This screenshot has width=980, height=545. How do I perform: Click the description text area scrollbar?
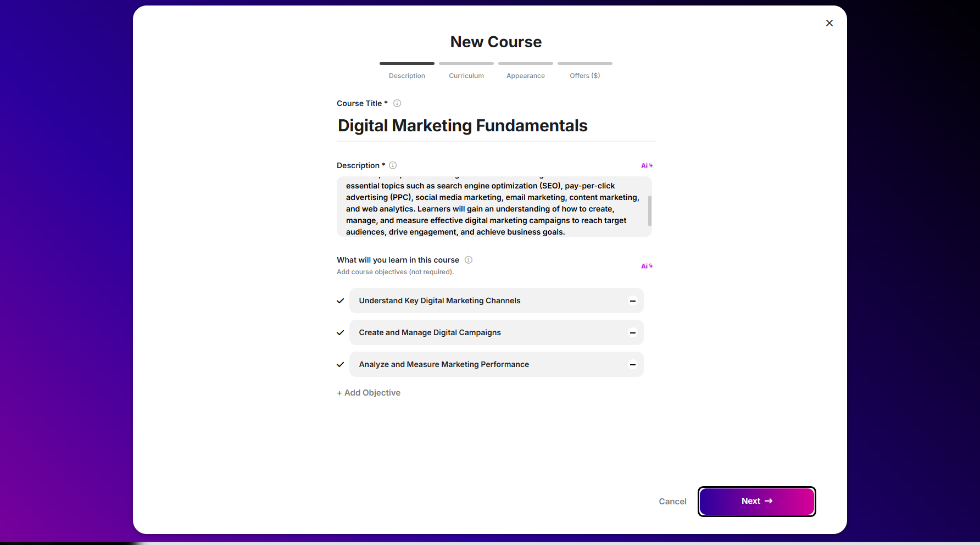pyautogui.click(x=650, y=210)
